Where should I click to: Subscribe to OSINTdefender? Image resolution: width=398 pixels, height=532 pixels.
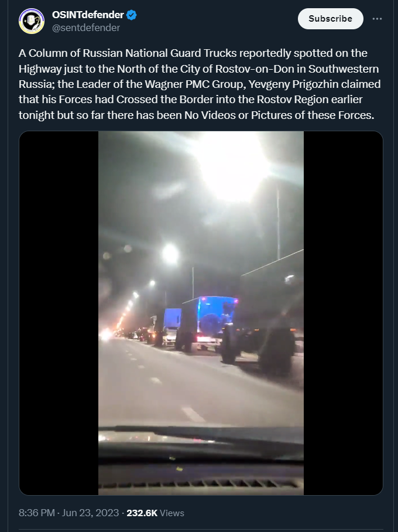pos(330,19)
